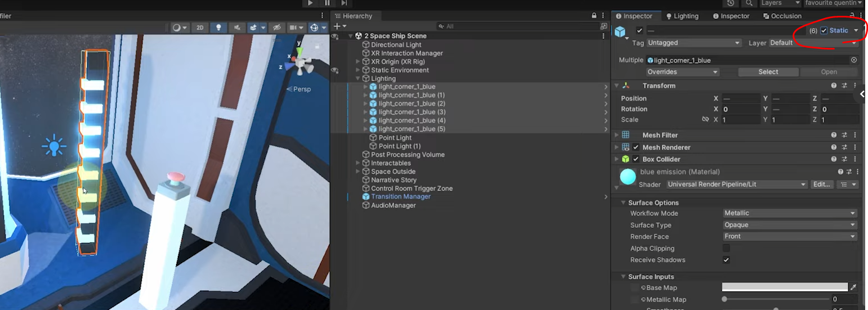
Task: Click the blue cube GameObject icon in Inspector
Action: pos(620,32)
